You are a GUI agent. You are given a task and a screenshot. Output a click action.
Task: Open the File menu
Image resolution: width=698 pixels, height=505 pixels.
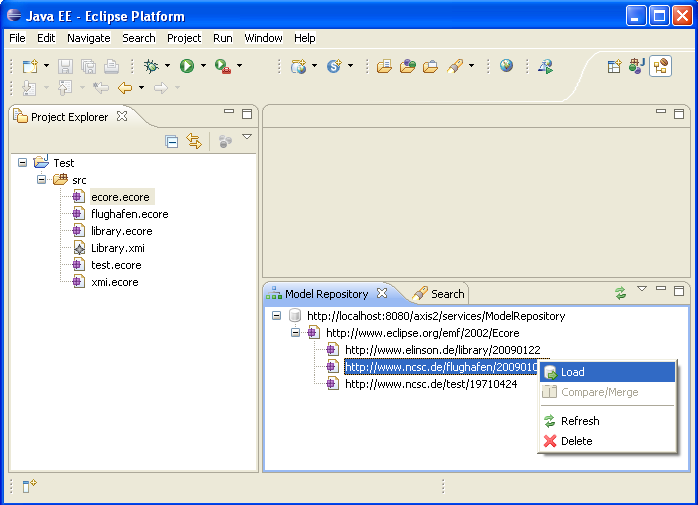click(17, 38)
